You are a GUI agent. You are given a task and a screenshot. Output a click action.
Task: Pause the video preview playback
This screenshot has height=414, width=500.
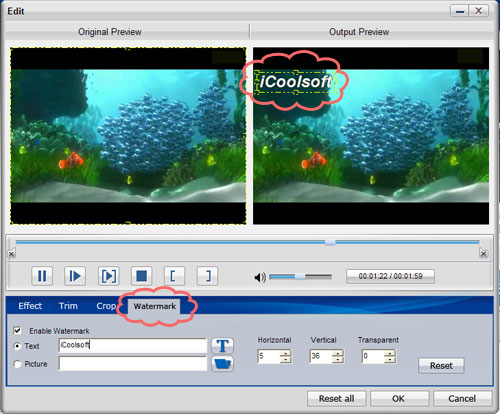point(42,276)
